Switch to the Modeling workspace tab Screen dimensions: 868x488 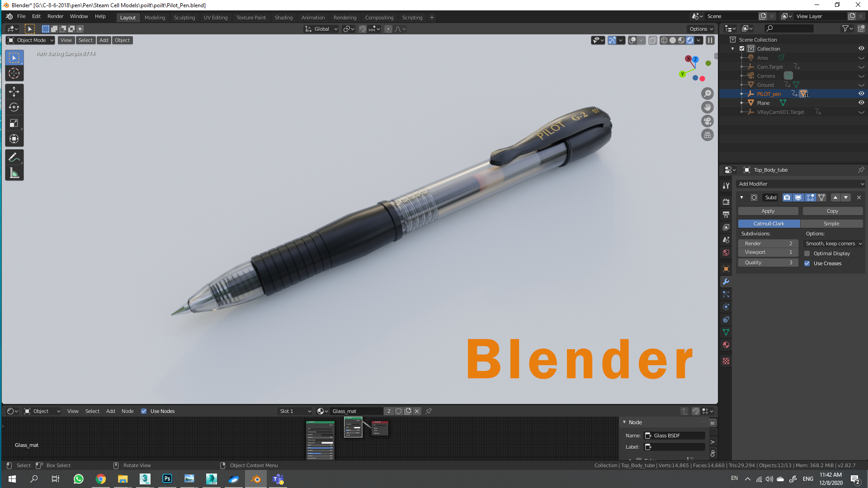155,18
